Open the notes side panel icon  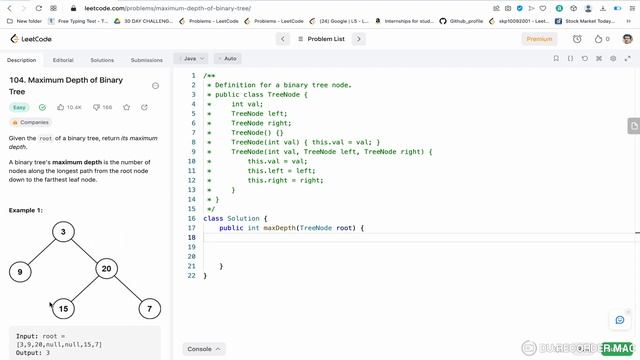pyautogui.click(x=633, y=126)
